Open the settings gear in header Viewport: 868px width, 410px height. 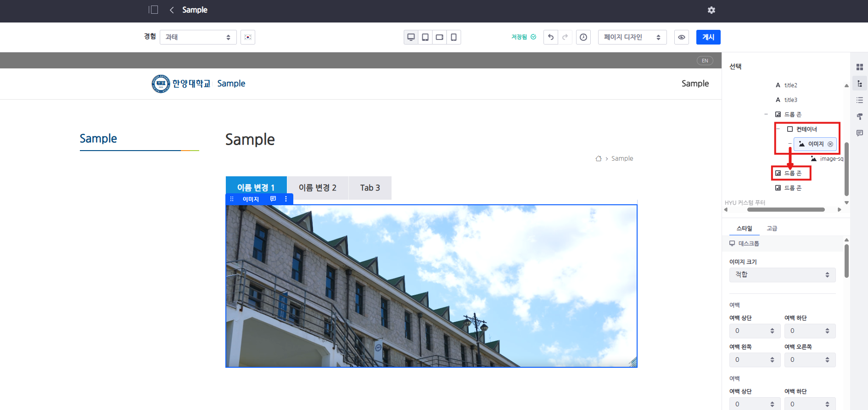point(711,10)
